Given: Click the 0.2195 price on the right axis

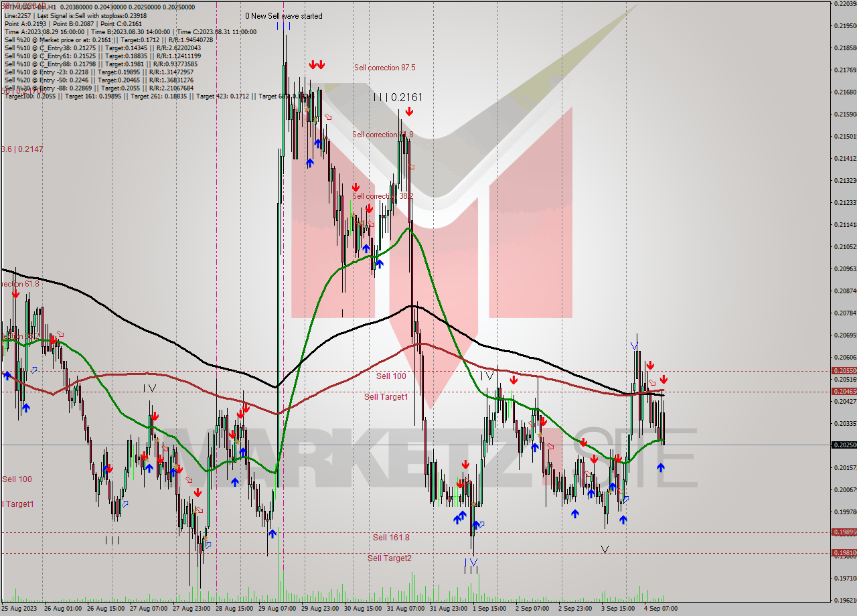Looking at the screenshot, I should tap(845, 26).
